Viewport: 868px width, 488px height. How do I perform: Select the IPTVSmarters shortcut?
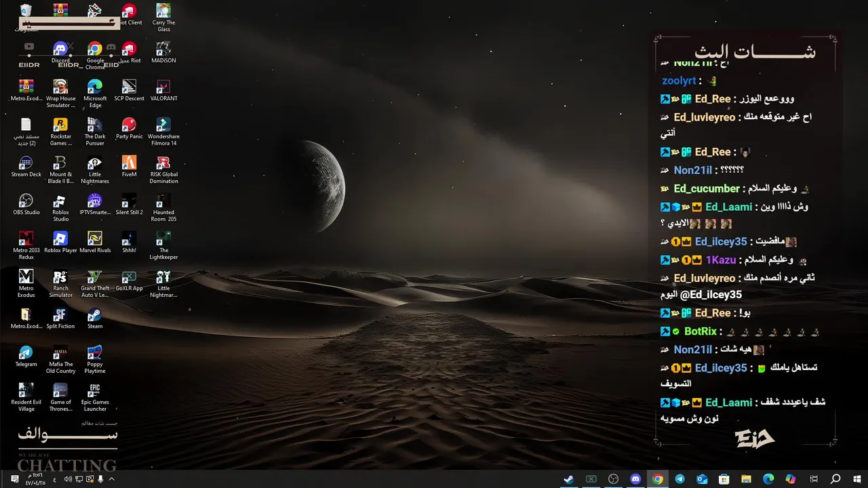(95, 205)
